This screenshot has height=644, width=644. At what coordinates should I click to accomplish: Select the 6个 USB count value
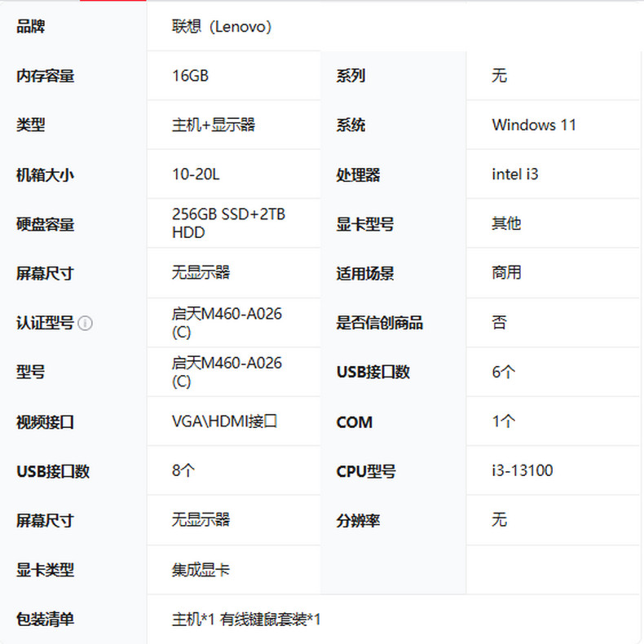pos(504,372)
